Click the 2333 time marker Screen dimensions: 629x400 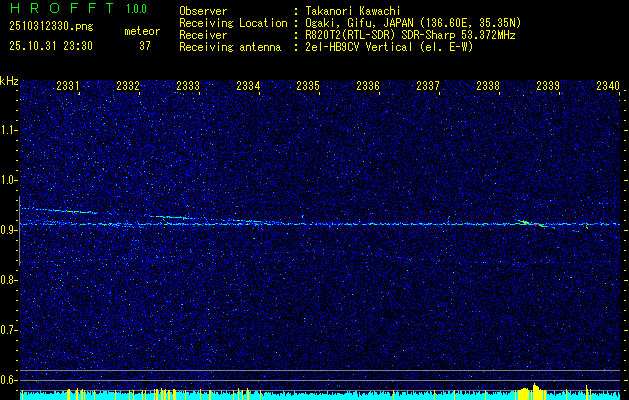pos(188,86)
